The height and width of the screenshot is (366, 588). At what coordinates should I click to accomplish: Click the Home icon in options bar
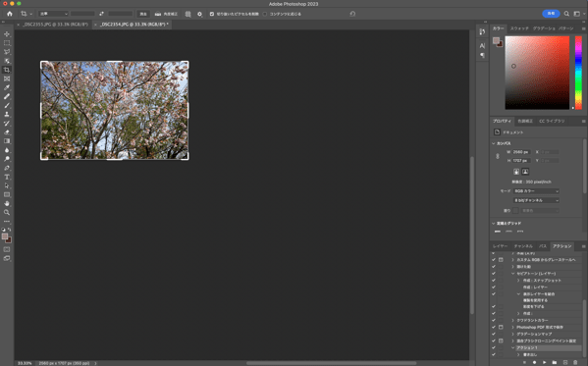point(10,14)
